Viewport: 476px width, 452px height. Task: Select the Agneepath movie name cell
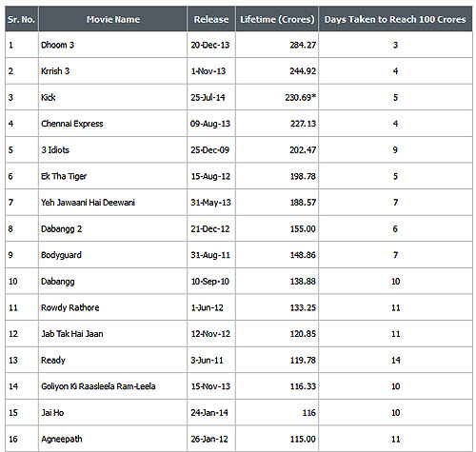[x=112, y=439]
